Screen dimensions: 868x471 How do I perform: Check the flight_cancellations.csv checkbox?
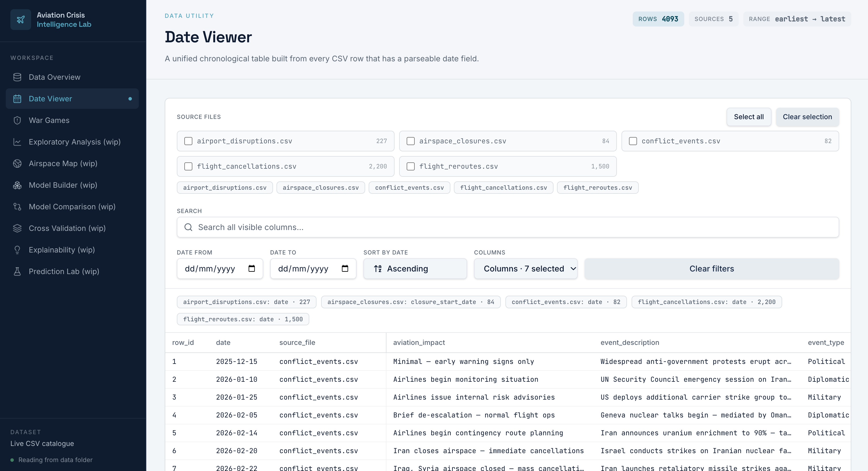[x=188, y=166]
